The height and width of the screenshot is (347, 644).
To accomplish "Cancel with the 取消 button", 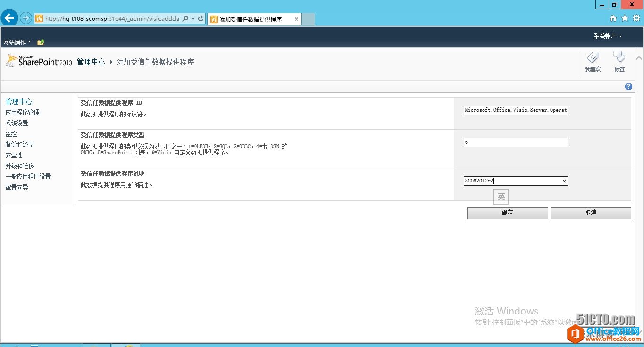I will (x=591, y=213).
